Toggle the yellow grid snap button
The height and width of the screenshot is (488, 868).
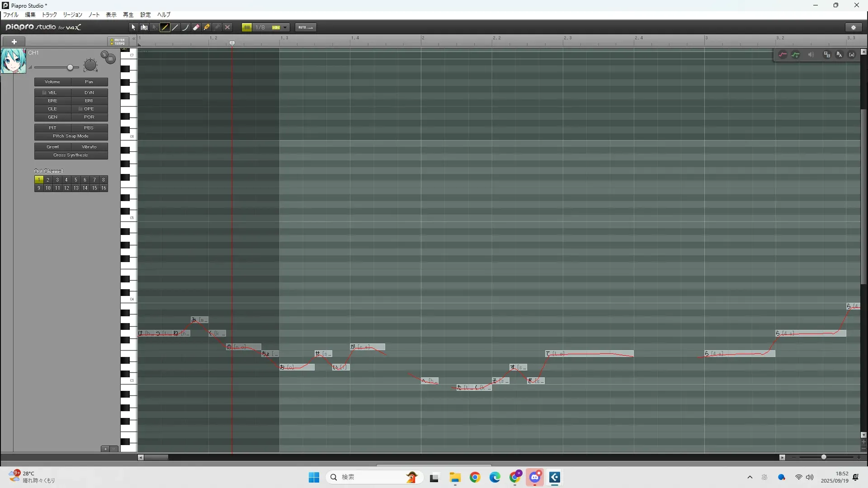click(x=247, y=28)
